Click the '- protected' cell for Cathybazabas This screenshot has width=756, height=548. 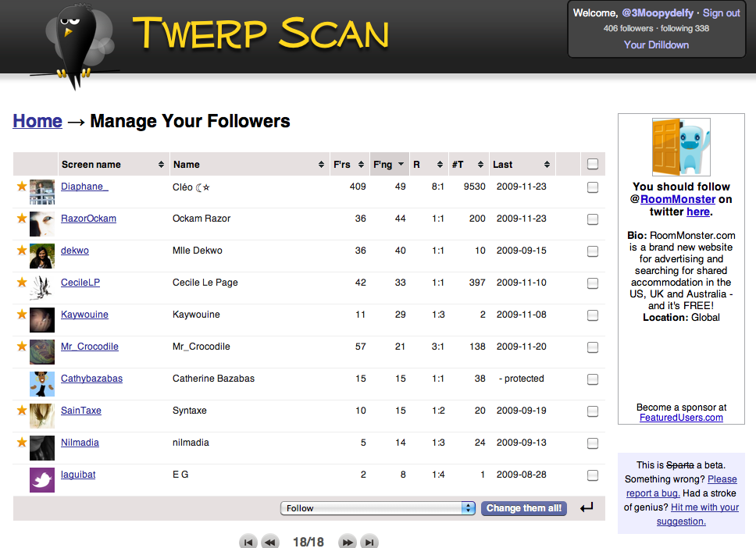click(521, 379)
